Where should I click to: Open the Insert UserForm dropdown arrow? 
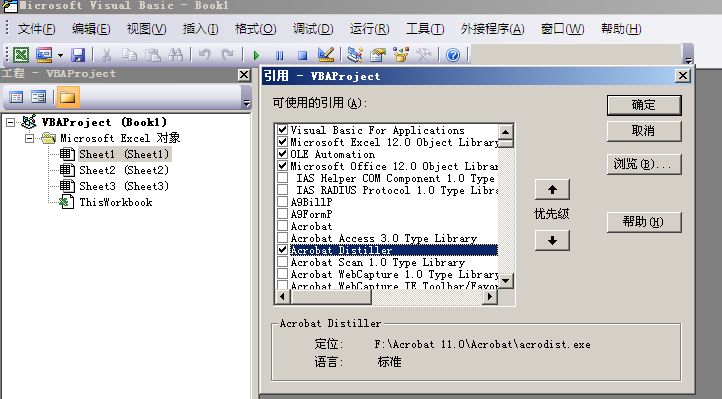[x=60, y=56]
